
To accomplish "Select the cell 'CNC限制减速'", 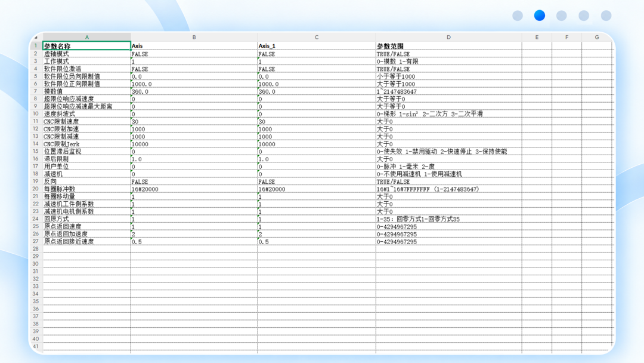I will click(86, 137).
